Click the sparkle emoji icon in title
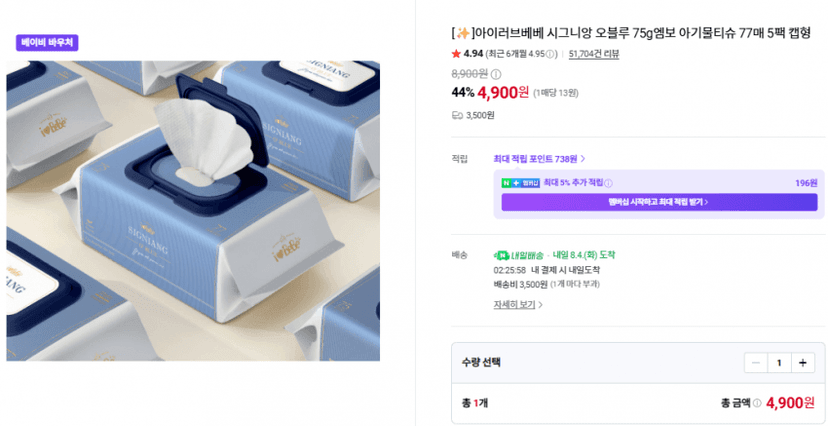The height and width of the screenshot is (426, 828). coord(463,33)
